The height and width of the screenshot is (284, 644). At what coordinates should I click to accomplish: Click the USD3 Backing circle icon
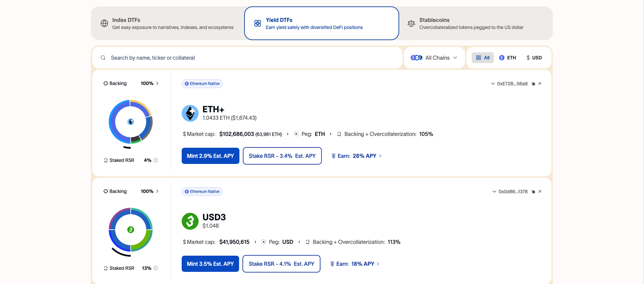(x=106, y=191)
